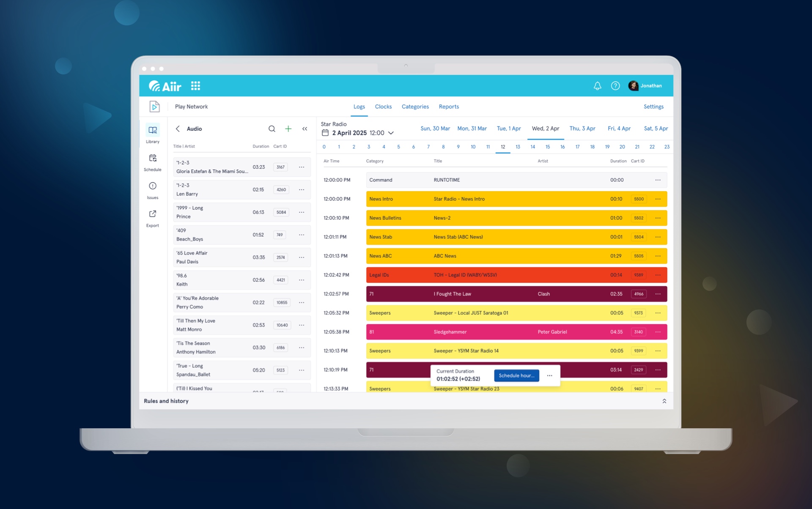The height and width of the screenshot is (509, 812).
Task: Open the Export sidebar panel
Action: [x=153, y=219]
